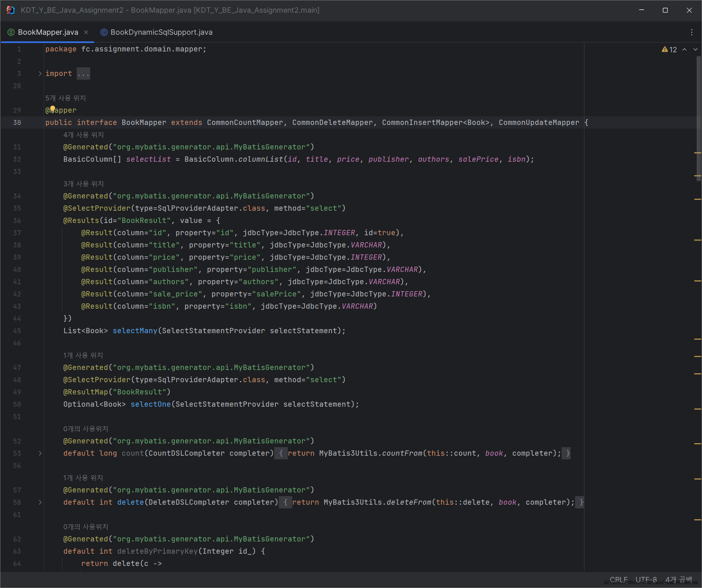Click the deleteFrom method call

pos(409,502)
